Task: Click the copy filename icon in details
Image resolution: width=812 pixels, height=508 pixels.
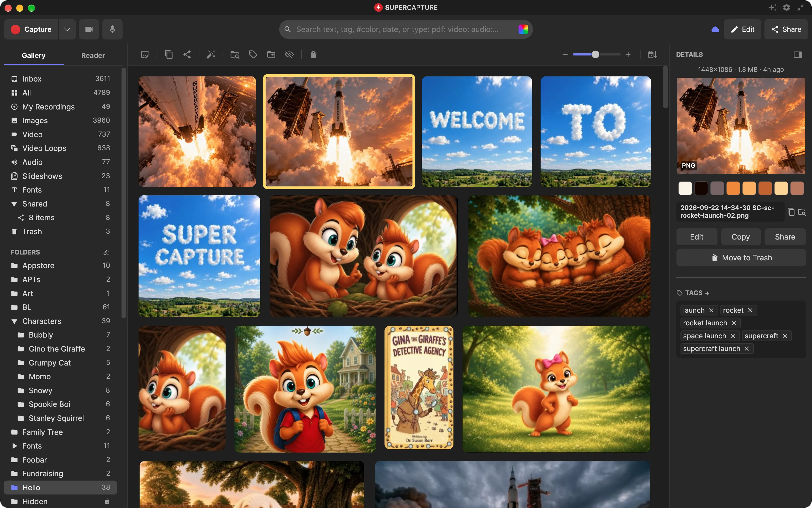Action: (x=791, y=212)
